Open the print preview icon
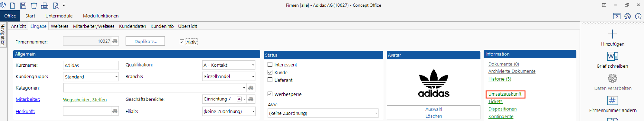 point(56,5)
